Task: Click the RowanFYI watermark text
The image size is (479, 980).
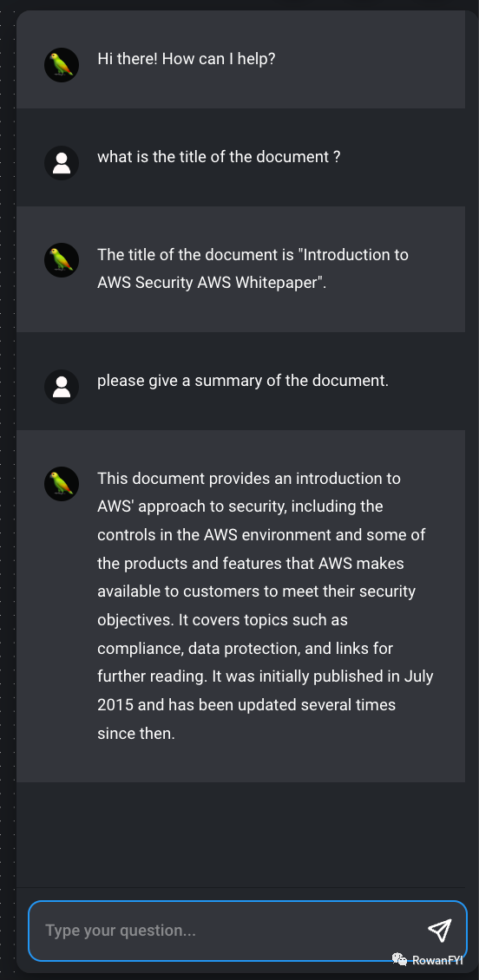Action: 437,960
